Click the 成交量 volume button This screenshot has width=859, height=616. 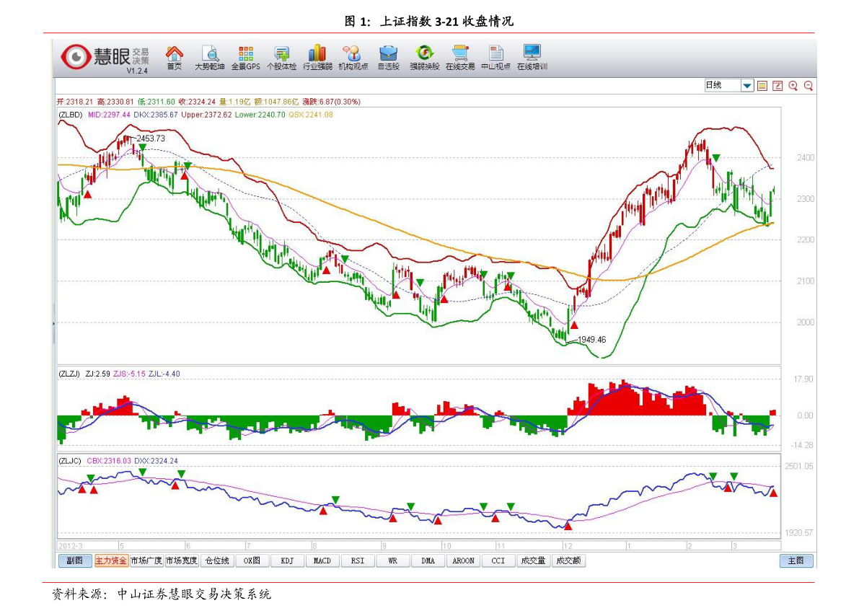533,560
